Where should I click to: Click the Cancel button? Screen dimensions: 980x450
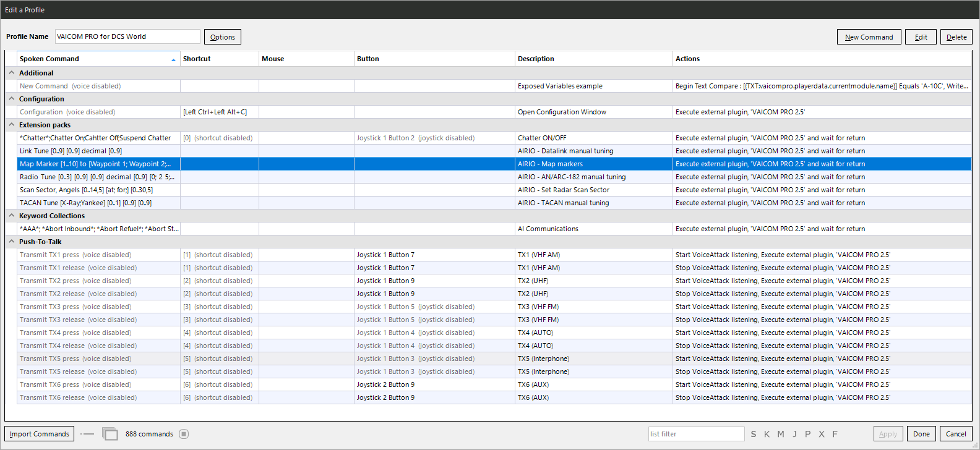(x=956, y=434)
